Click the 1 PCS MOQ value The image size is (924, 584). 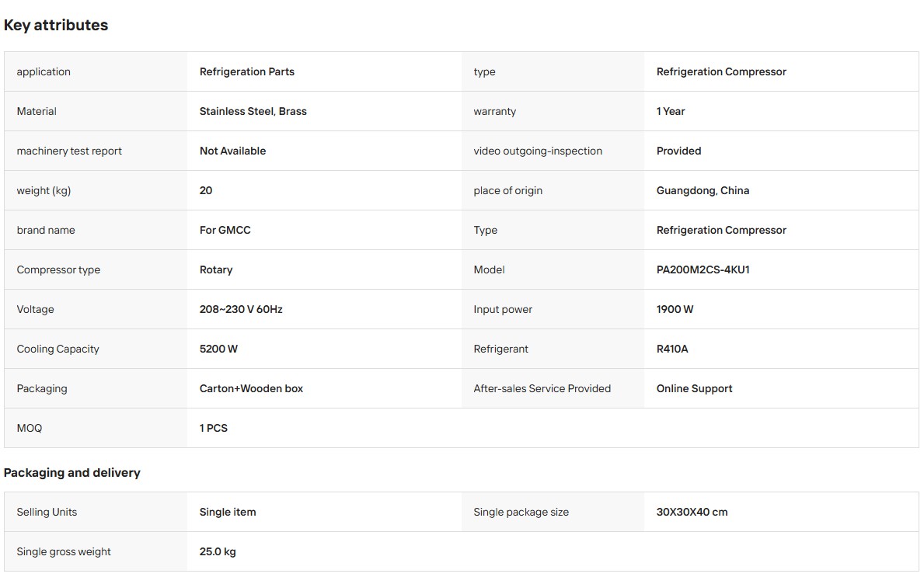point(214,428)
